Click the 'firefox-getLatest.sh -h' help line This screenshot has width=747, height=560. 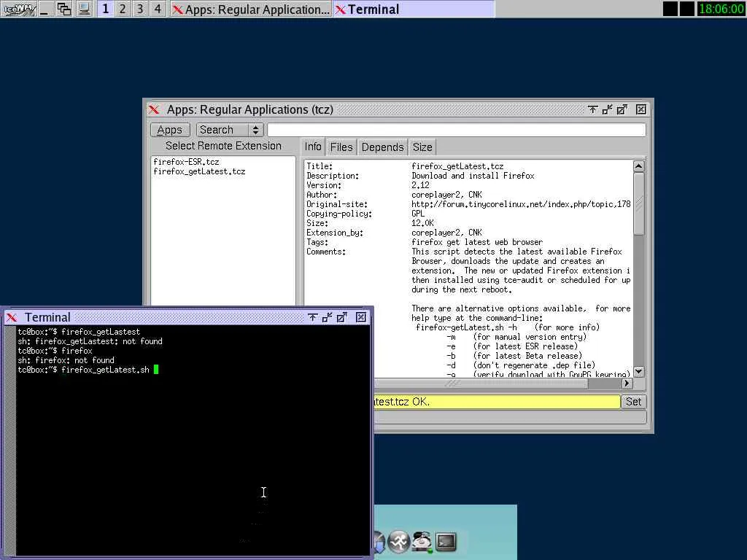508,327
